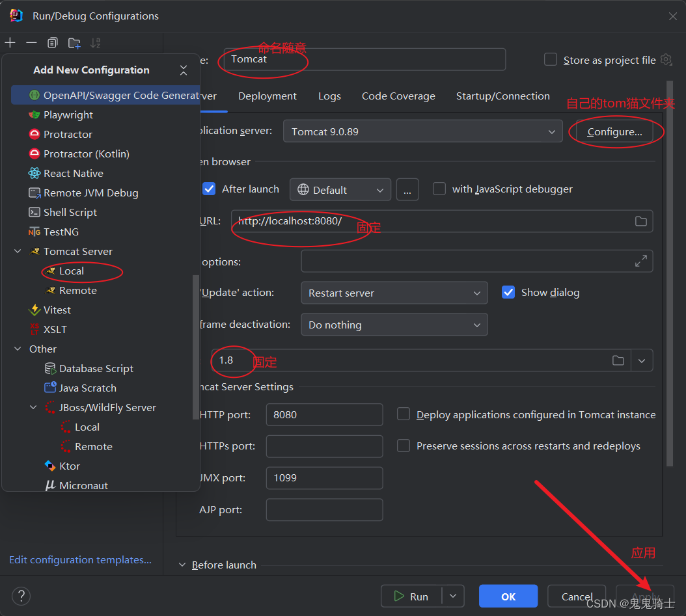Collapse the Tomcat Server node chevron
686x616 pixels.
point(18,251)
